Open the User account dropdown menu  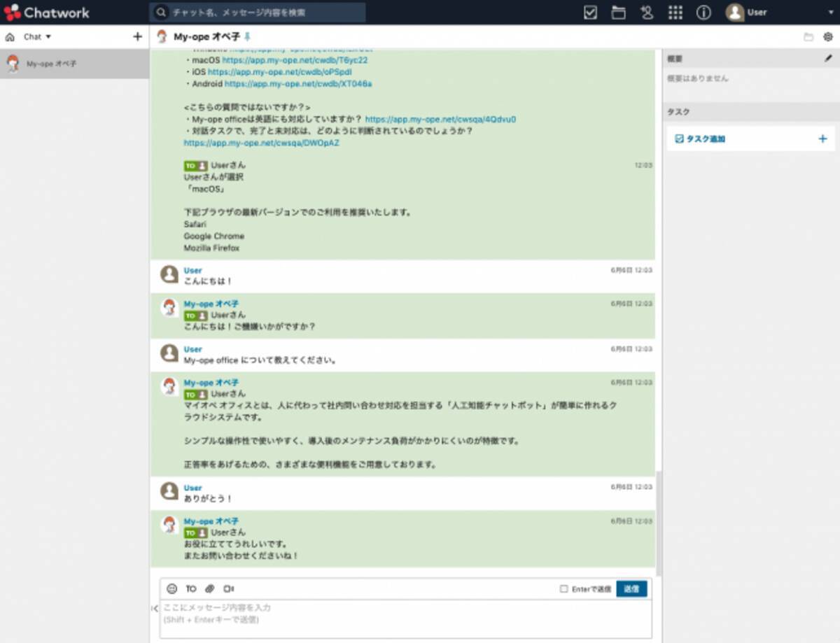pos(780,13)
